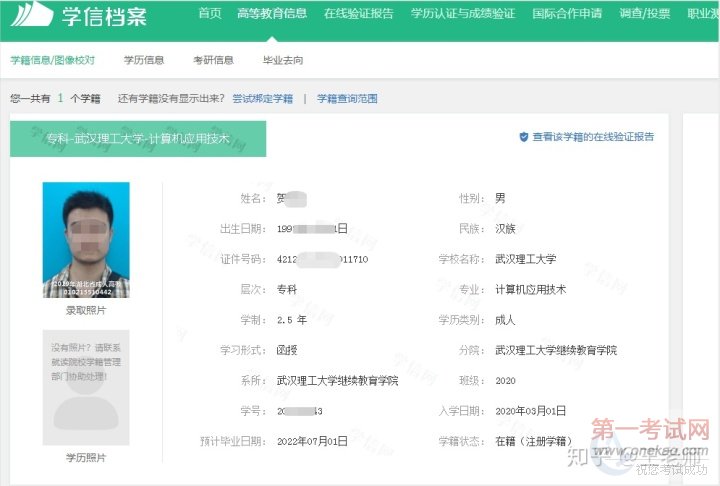This screenshot has width=720, height=486.
Task: Click the 民族 value 汉族
Action: 505,229
